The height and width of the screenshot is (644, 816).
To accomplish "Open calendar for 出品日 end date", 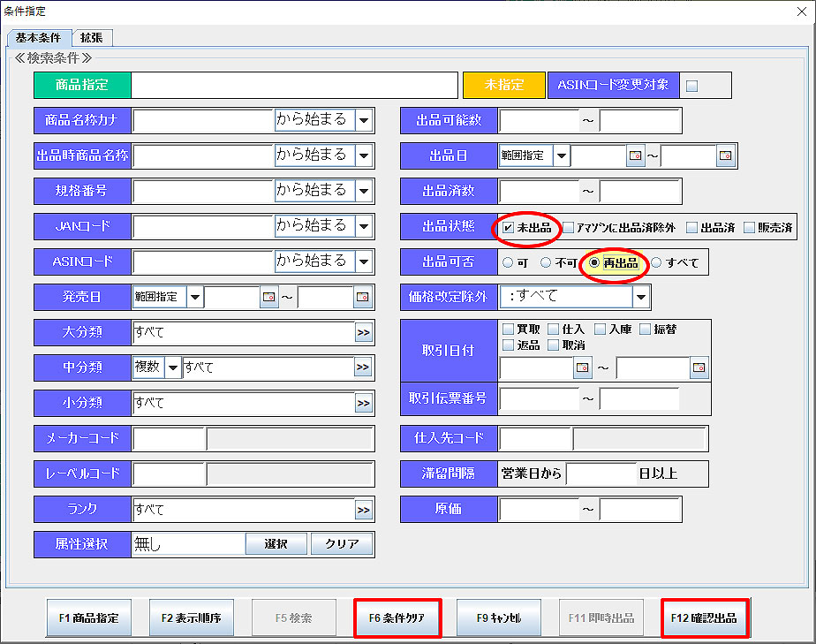I will (x=725, y=156).
